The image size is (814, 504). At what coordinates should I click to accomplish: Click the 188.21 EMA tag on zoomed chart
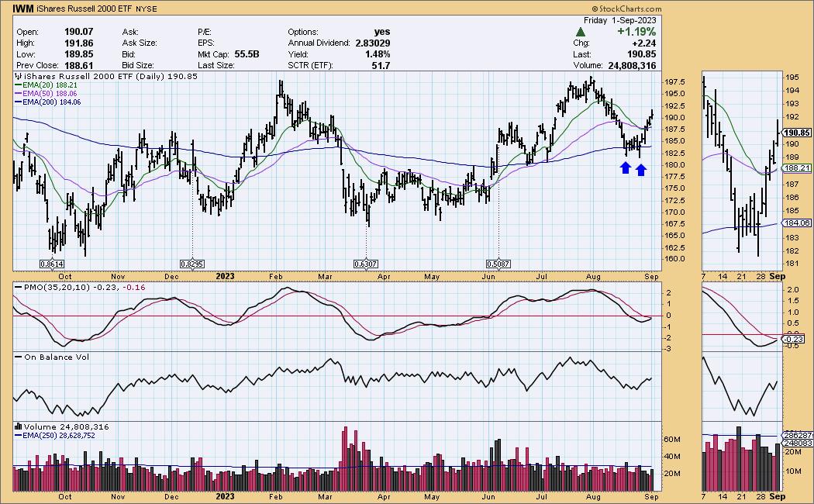796,168
